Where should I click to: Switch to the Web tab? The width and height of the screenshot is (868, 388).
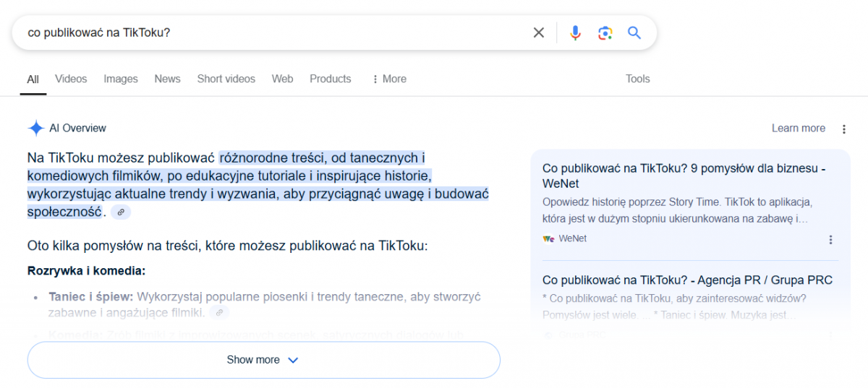(x=282, y=79)
